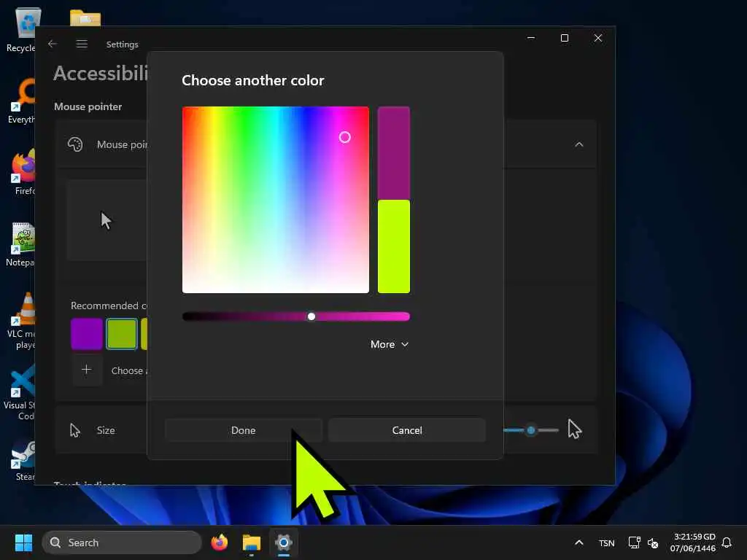
Task: Select the Visual Studio Code shortcut
Action: (21, 392)
